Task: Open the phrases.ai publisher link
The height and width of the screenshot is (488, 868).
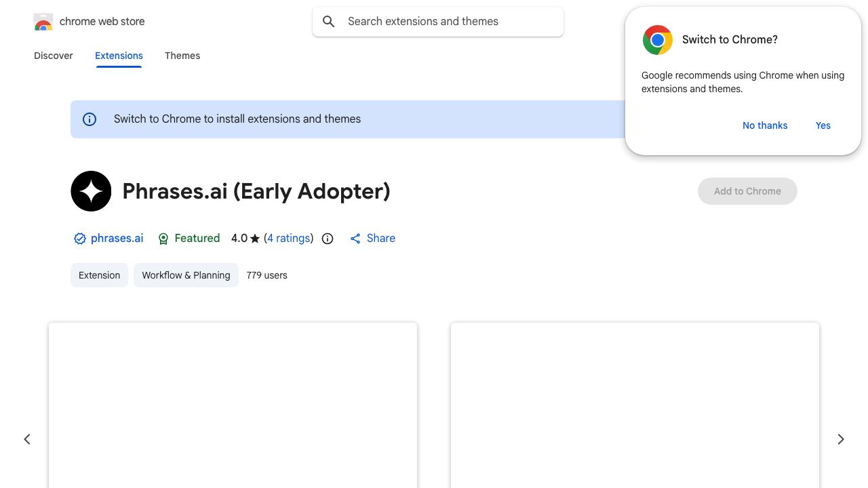Action: pos(117,239)
